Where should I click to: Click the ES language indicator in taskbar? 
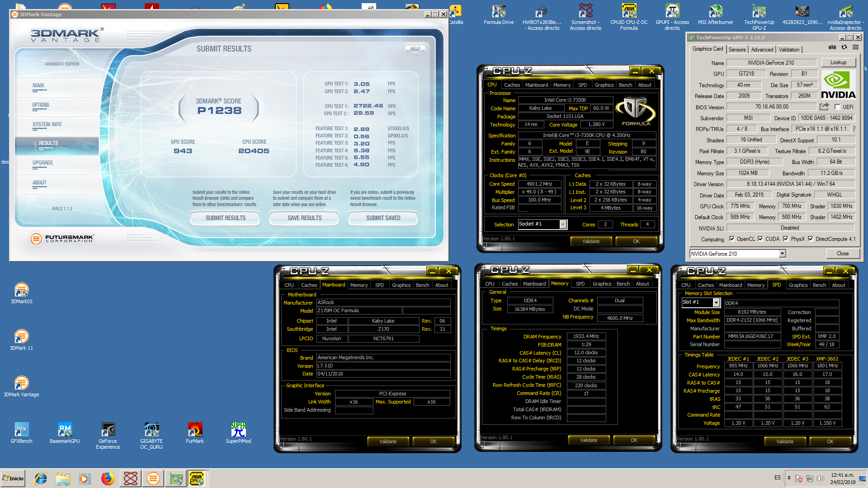778,478
